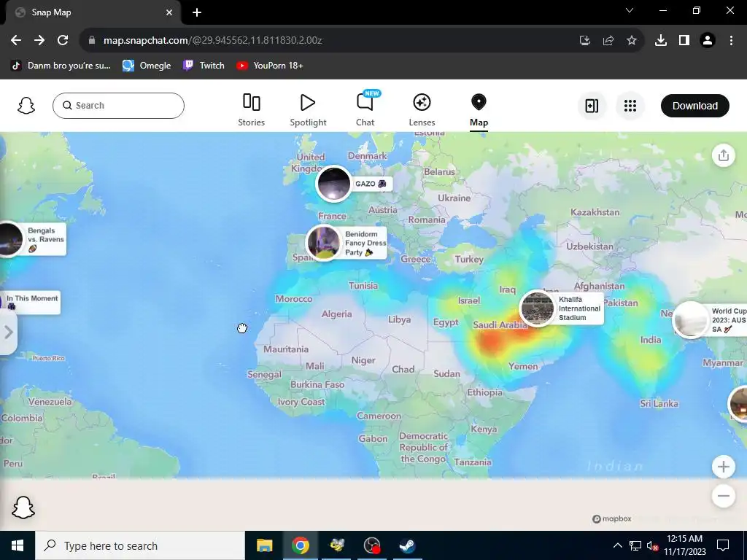Click the Mauritania map label

coord(286,349)
